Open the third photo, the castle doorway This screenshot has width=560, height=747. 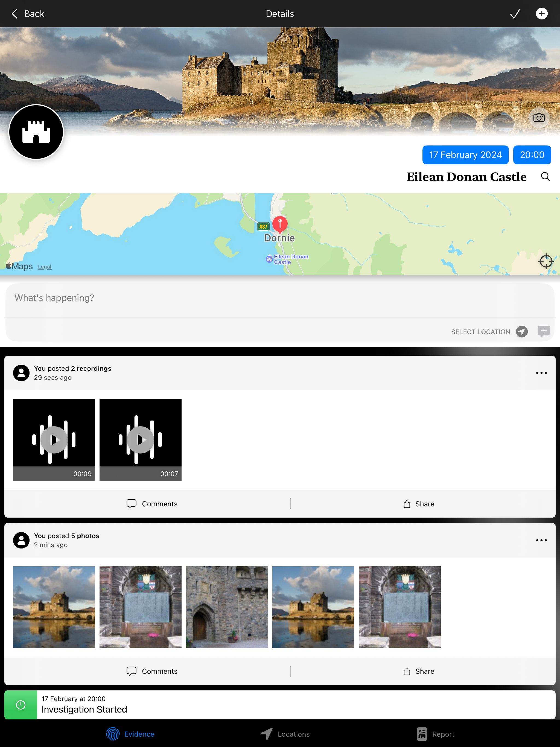[x=227, y=607]
